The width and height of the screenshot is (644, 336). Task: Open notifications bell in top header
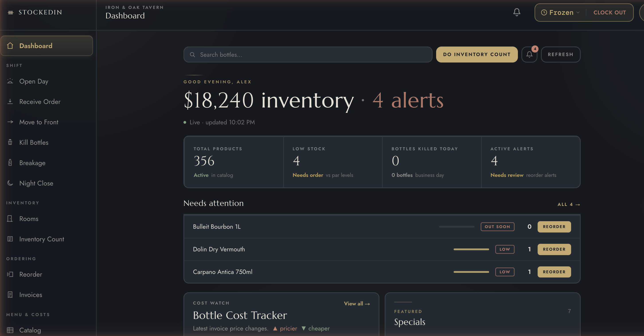point(517,12)
